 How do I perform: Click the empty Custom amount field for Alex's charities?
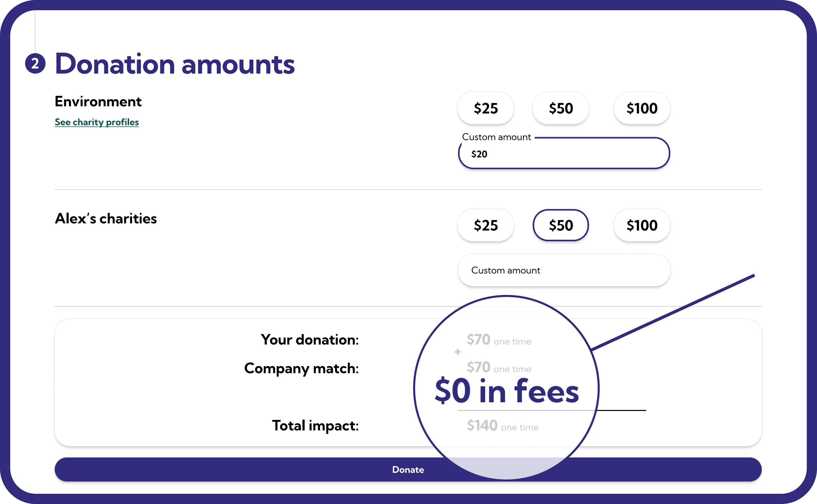click(x=564, y=270)
